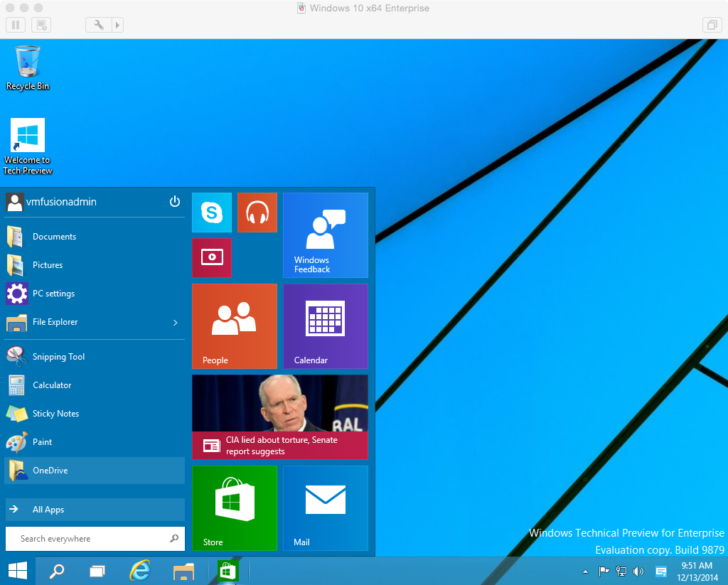Viewport: 728px width, 585px height.
Task: Open Action Center flag icon
Action: point(604,571)
